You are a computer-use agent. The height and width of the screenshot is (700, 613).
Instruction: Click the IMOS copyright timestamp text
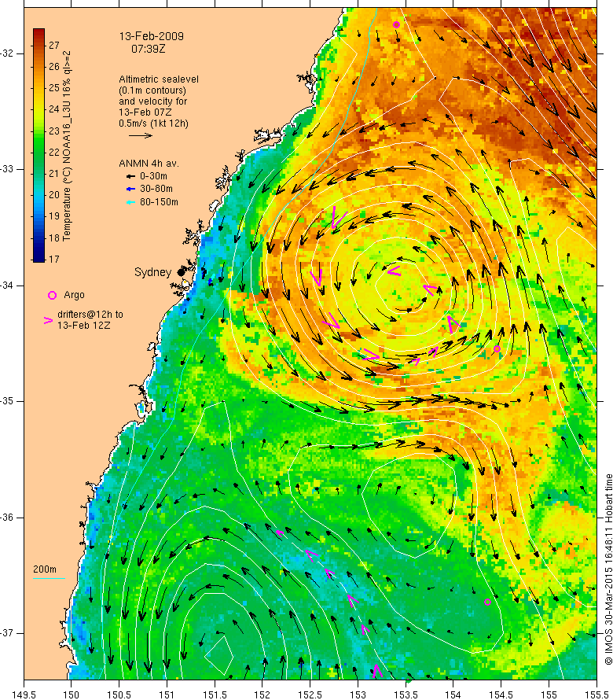(608, 569)
